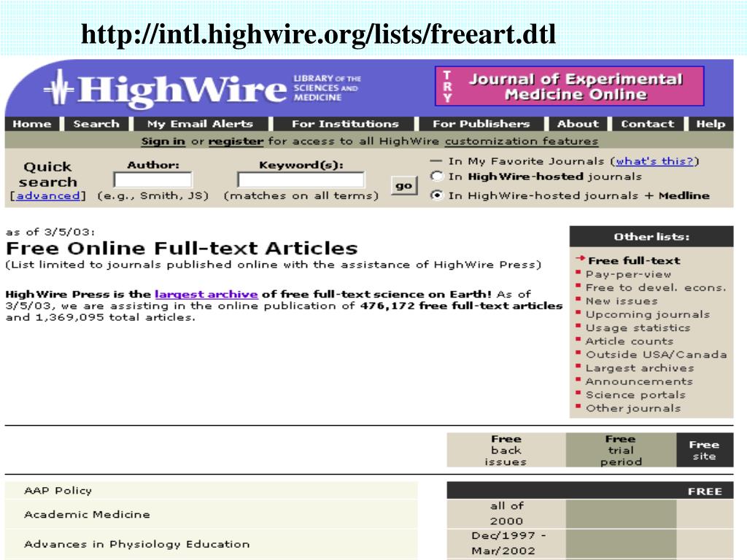Select In HighWire-hosted journals radio button

coord(436,176)
